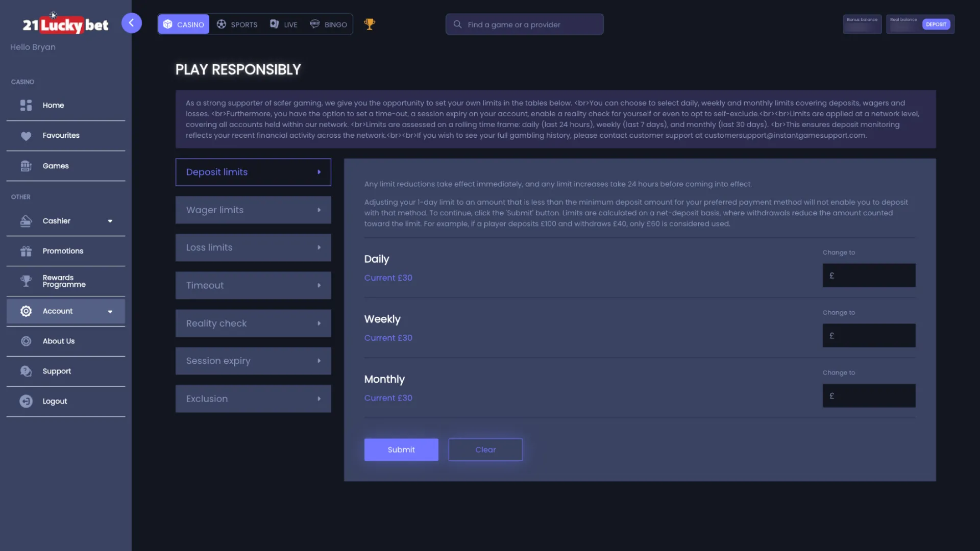
Task: Open the Reality check section
Action: pos(253,323)
